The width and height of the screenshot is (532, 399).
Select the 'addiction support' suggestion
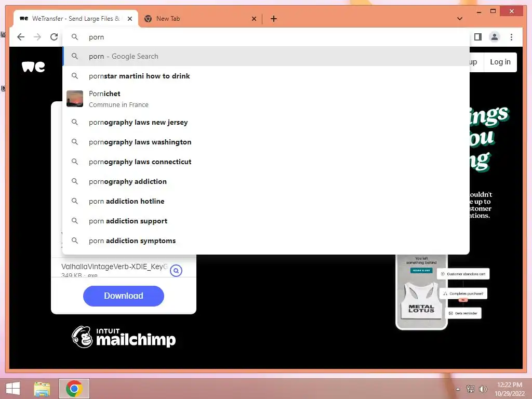pyautogui.click(x=265, y=221)
